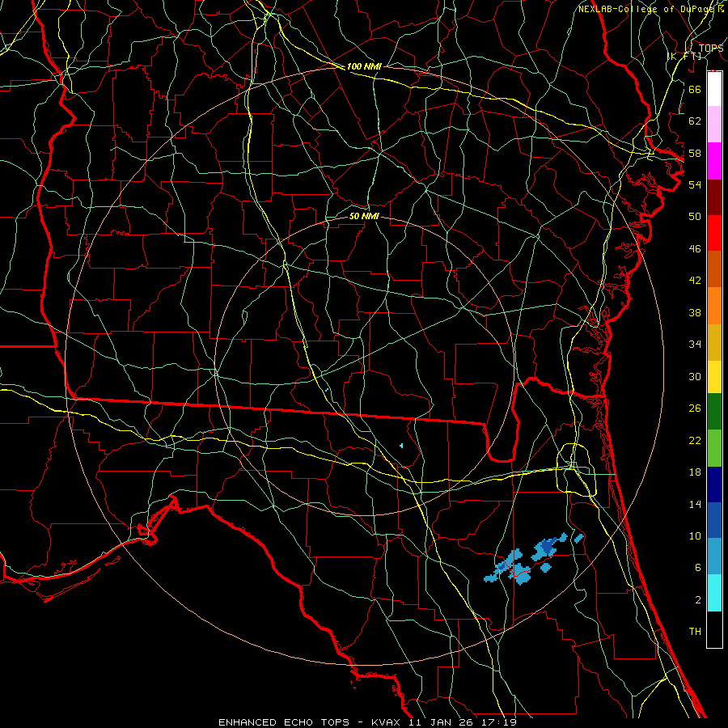Select the light green legend swatch
Viewport: 728px width, 728px height.
(x=714, y=448)
